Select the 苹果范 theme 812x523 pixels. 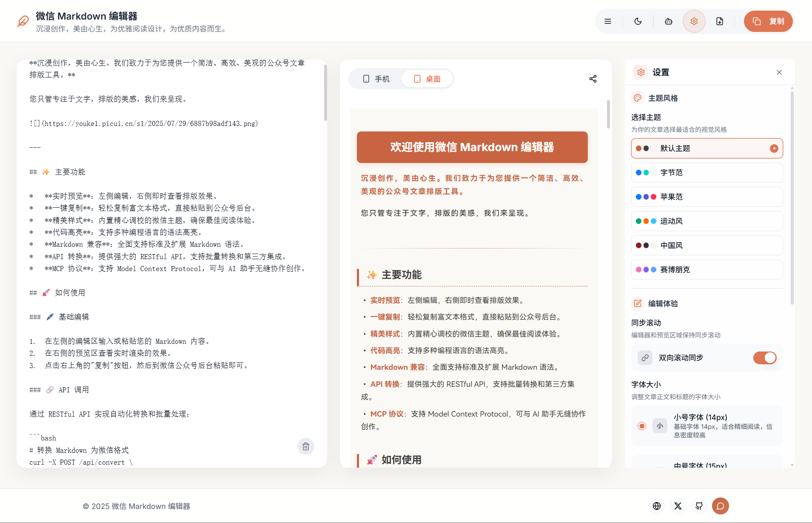tap(707, 197)
